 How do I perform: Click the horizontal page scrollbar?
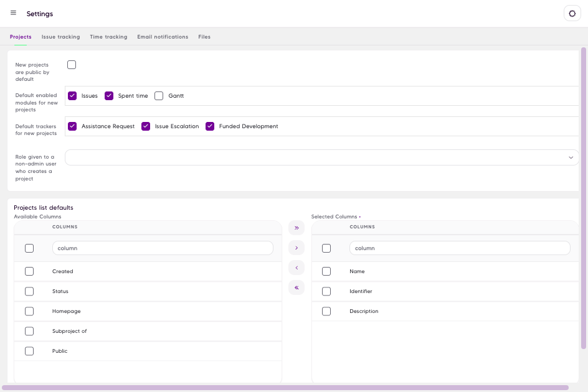pyautogui.click(x=285, y=388)
